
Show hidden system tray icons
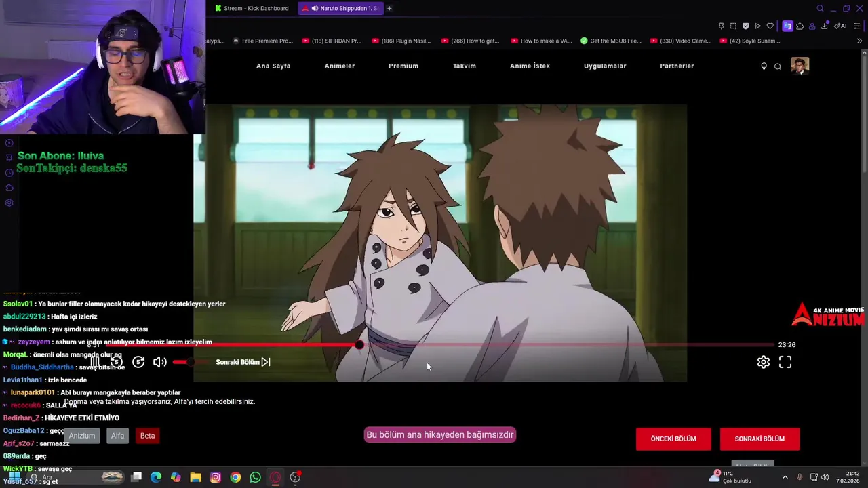[x=785, y=477]
